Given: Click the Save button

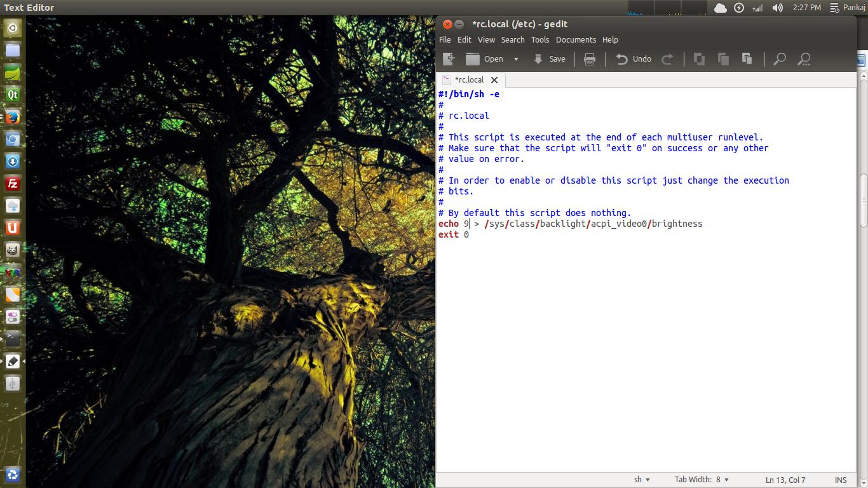Looking at the screenshot, I should click(549, 59).
